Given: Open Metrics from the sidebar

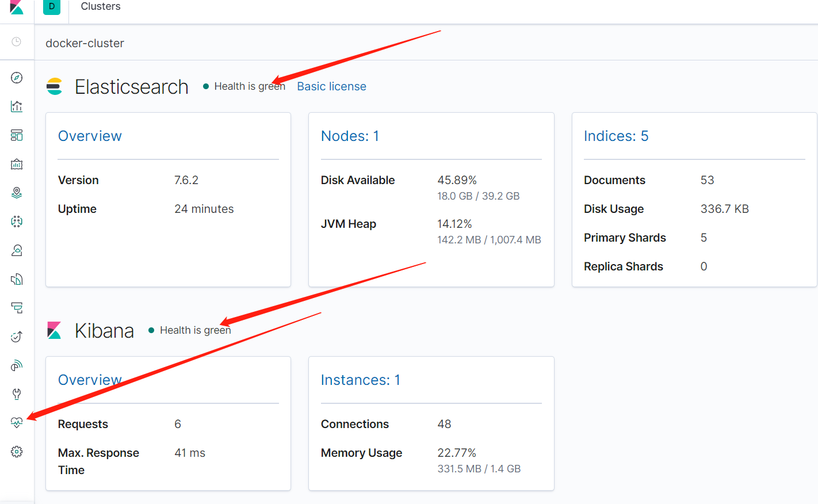Looking at the screenshot, I should click(x=17, y=250).
